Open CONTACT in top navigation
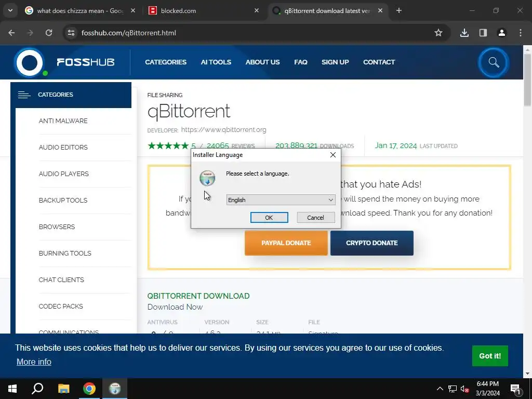The width and height of the screenshot is (532, 399). point(379,62)
